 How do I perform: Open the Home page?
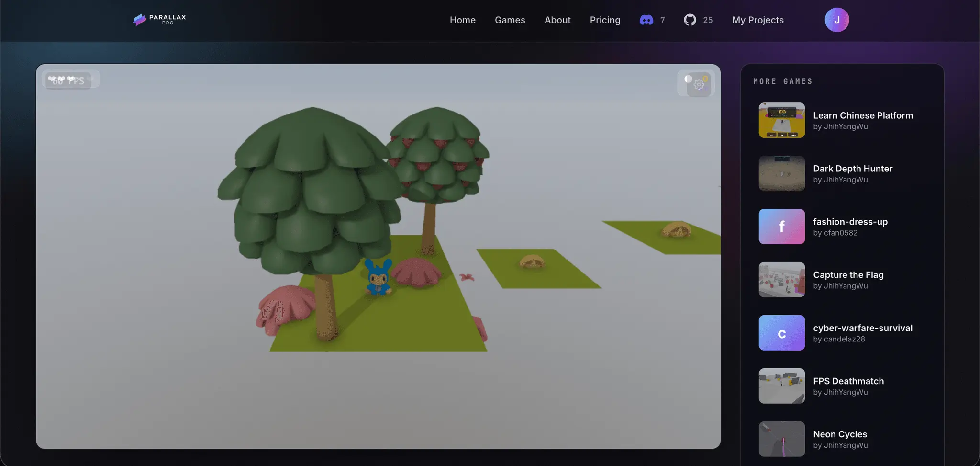[x=462, y=20]
